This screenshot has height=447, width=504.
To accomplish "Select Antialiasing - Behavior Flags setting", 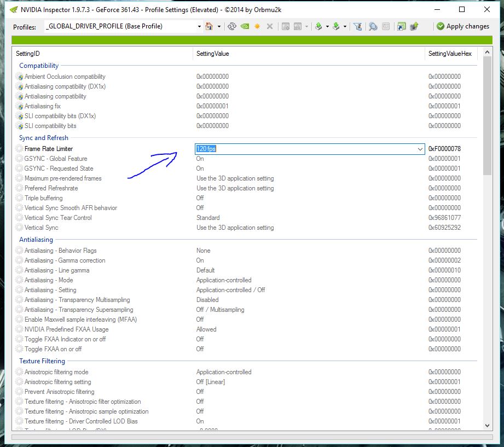I will point(60,251).
